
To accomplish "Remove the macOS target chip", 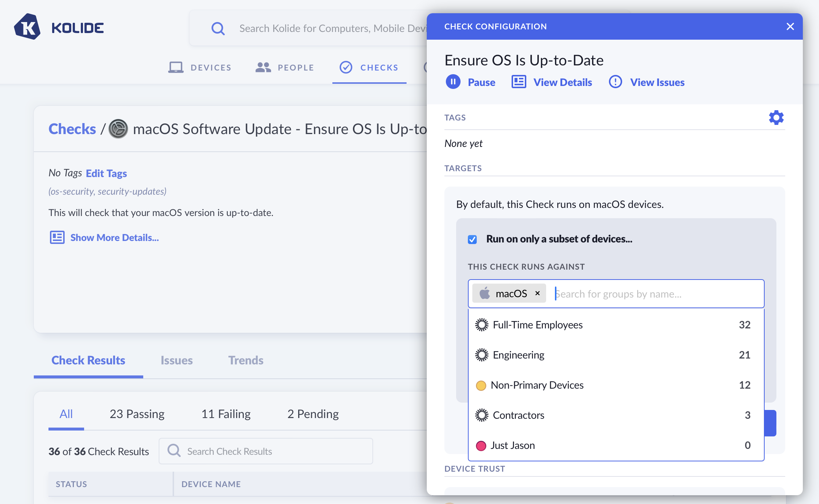I will pos(537,293).
